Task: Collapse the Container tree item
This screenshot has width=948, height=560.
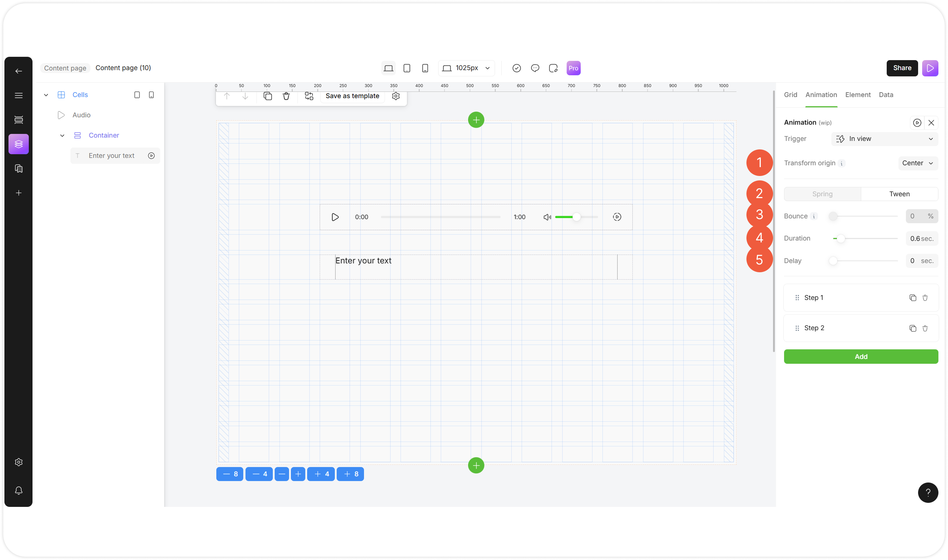Action: (x=62, y=135)
